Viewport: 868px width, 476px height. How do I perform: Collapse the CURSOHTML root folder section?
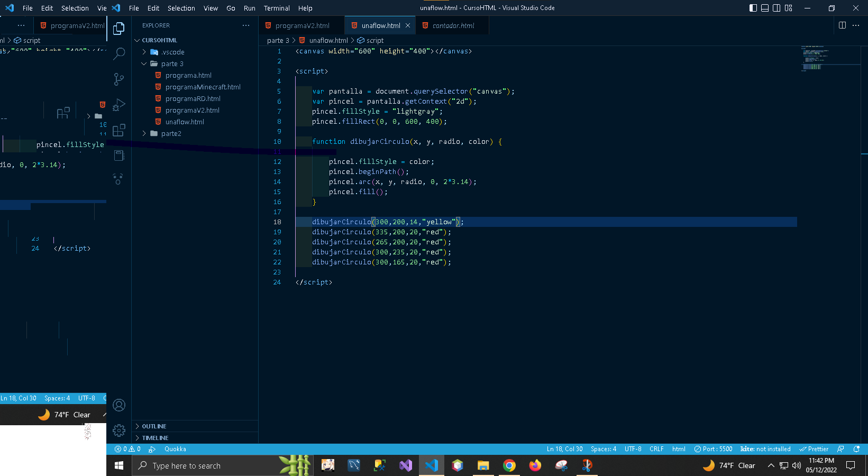point(195,40)
